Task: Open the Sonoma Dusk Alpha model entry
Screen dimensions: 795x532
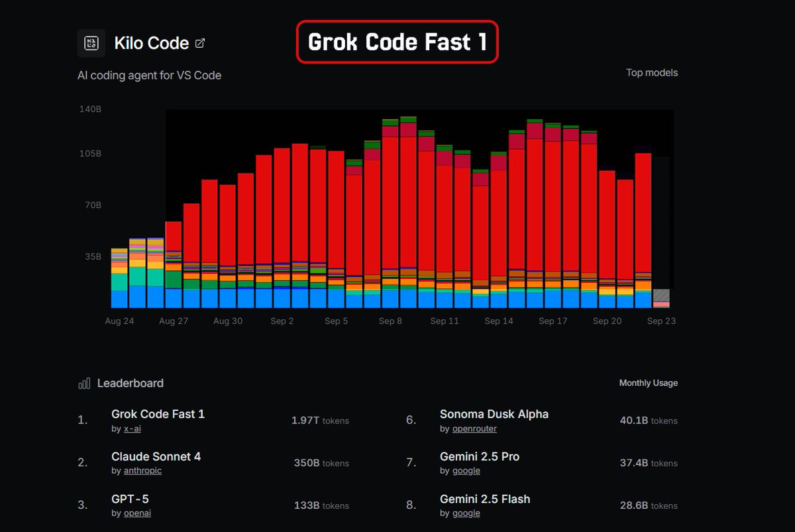Action: pos(494,414)
